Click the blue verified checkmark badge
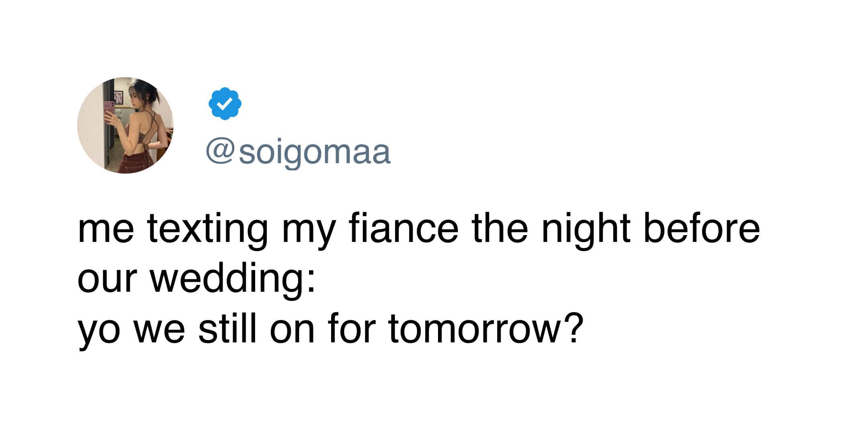 point(225,104)
